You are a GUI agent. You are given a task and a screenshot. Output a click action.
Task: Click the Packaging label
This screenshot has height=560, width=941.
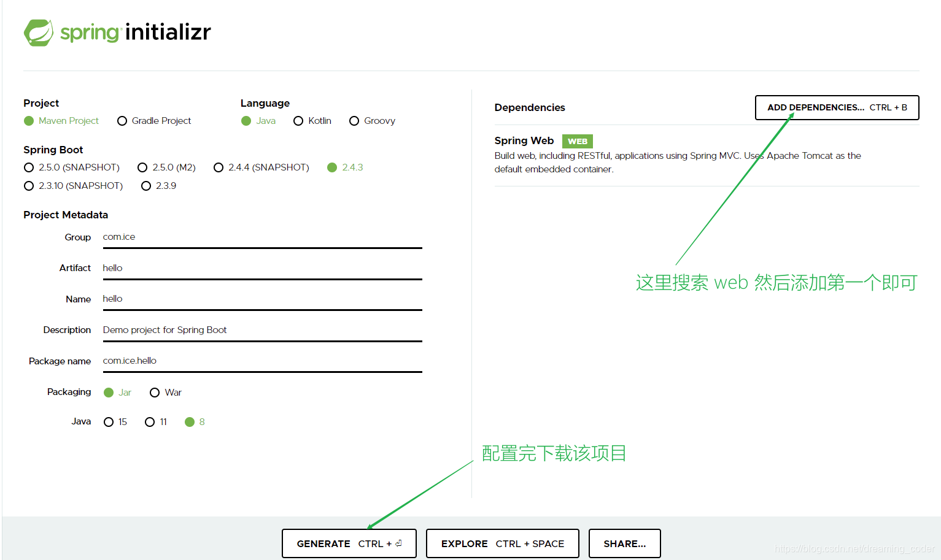tap(69, 392)
